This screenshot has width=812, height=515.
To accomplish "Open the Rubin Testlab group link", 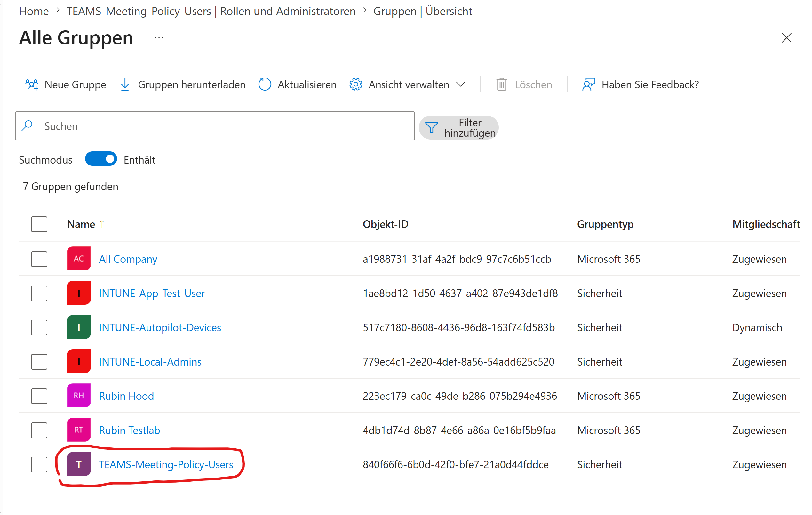I will point(129,430).
